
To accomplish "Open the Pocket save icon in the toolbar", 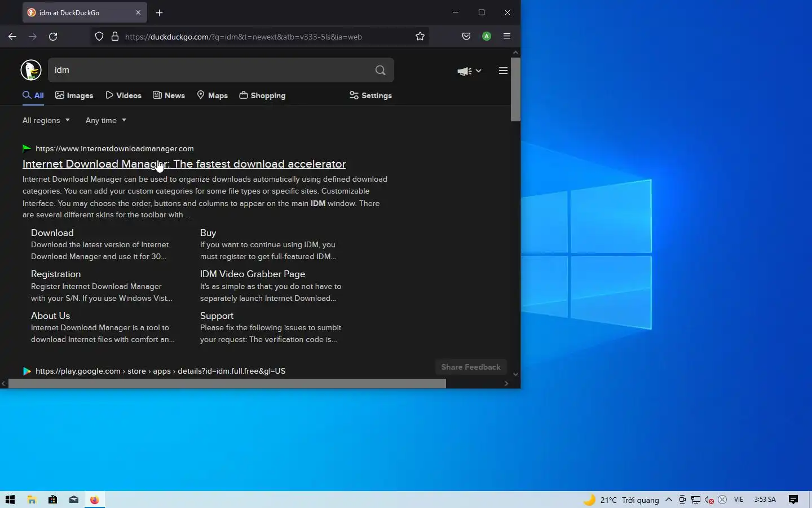I will click(x=466, y=37).
